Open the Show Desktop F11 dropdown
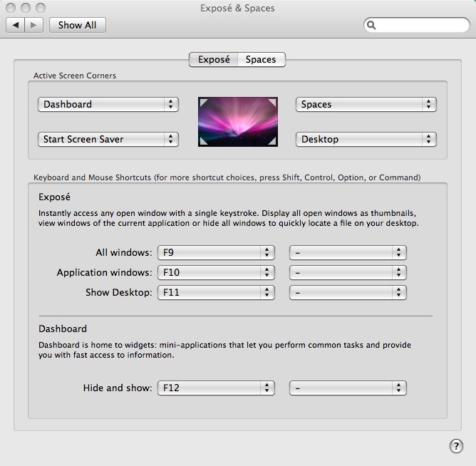This screenshot has height=466, width=476. point(216,293)
